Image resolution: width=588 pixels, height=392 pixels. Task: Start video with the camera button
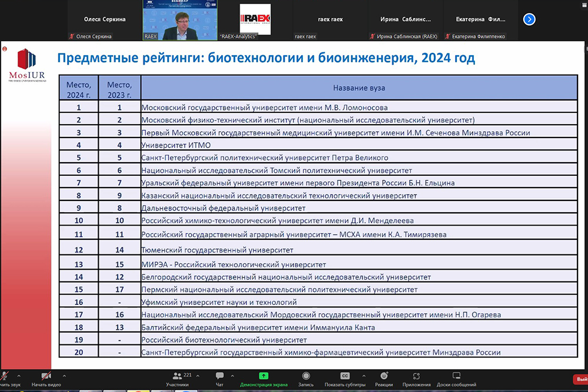point(46,377)
